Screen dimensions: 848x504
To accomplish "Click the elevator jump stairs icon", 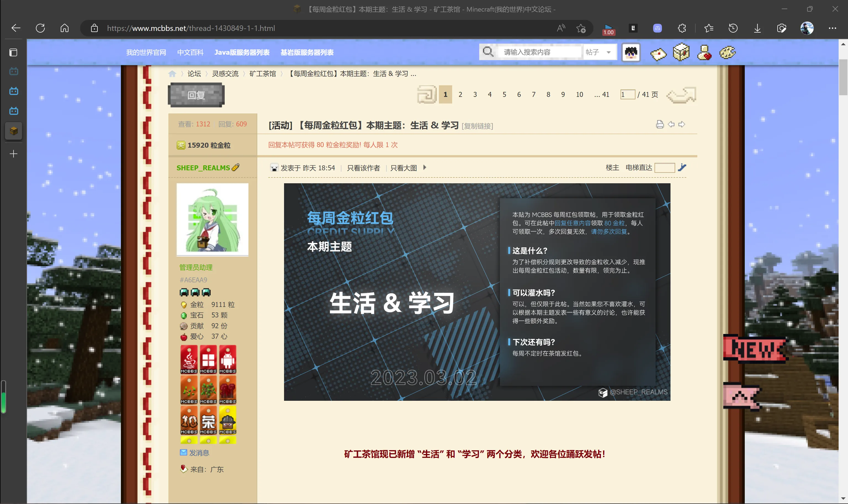I will pos(682,168).
